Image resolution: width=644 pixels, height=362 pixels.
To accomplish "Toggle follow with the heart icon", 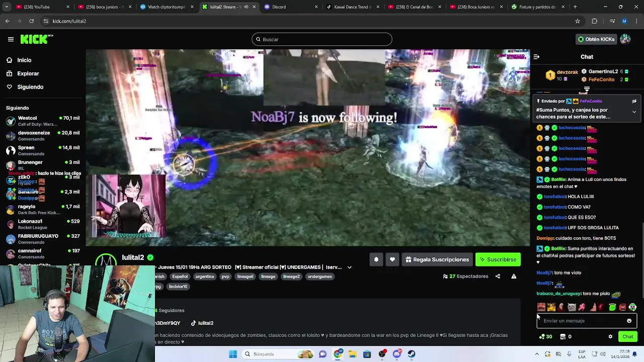I will [392, 259].
